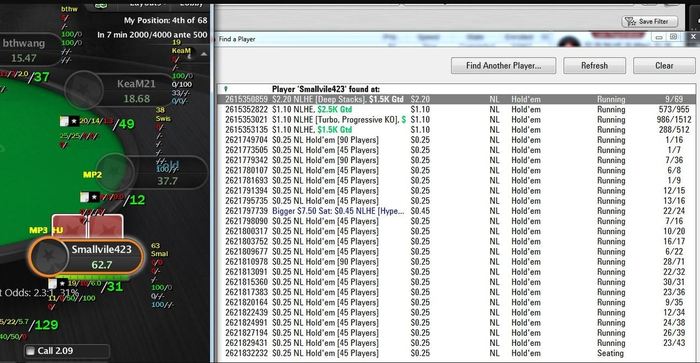Select tournament 2621795735 row
700x363 pixels.
(456, 201)
